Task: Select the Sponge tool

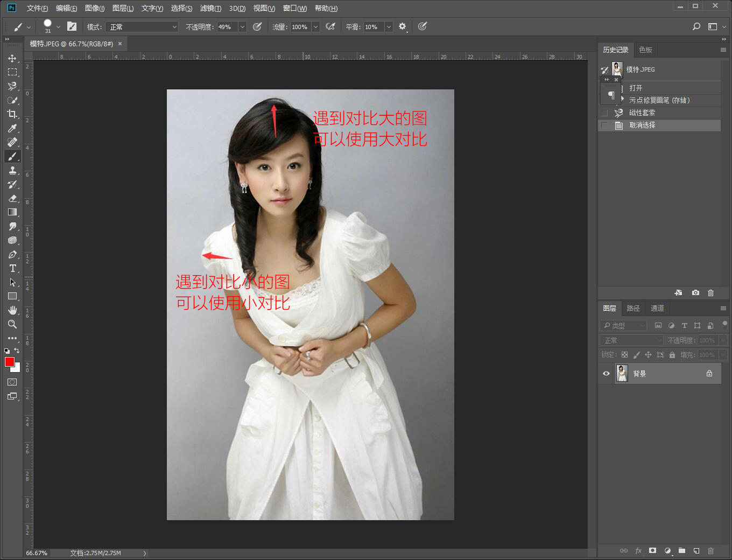Action: pyautogui.click(x=12, y=240)
